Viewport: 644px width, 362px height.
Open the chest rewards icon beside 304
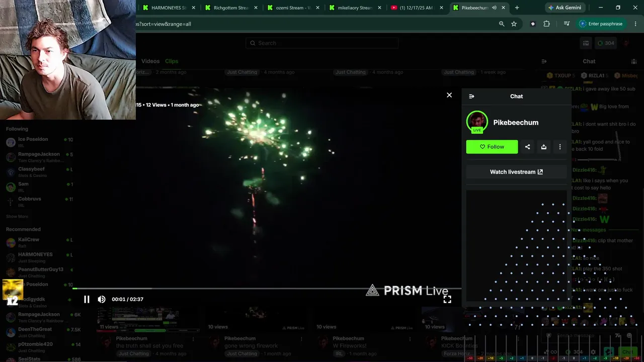pos(586,43)
